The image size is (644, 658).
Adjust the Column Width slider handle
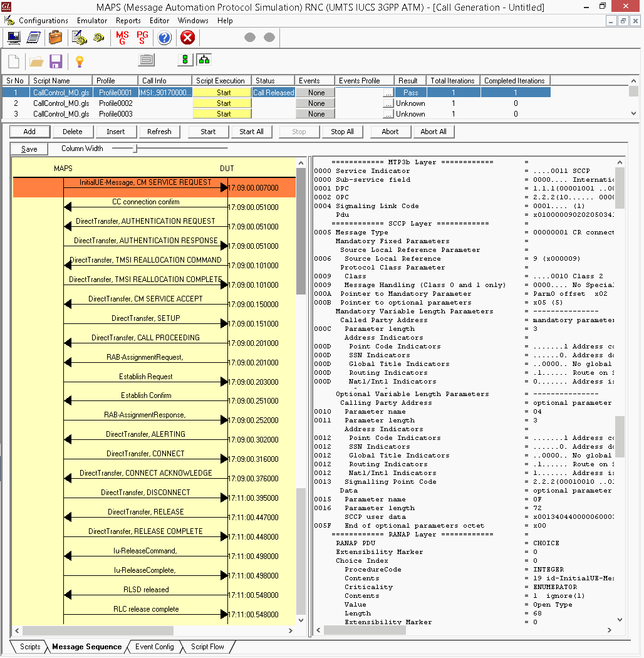[x=135, y=148]
